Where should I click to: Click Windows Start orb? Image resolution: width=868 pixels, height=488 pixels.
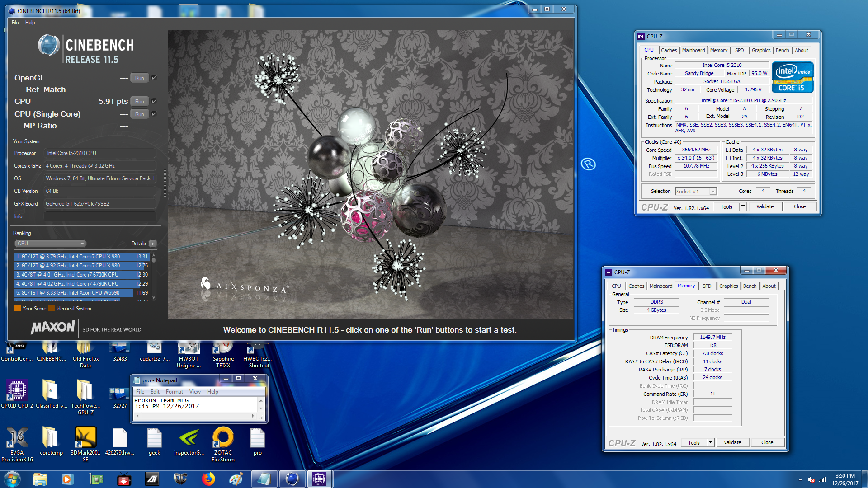(12, 479)
